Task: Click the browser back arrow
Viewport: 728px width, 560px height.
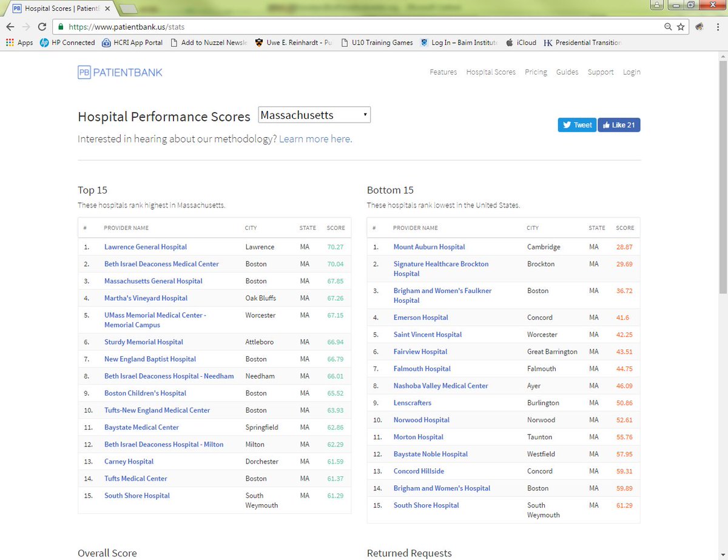Action: pos(10,27)
